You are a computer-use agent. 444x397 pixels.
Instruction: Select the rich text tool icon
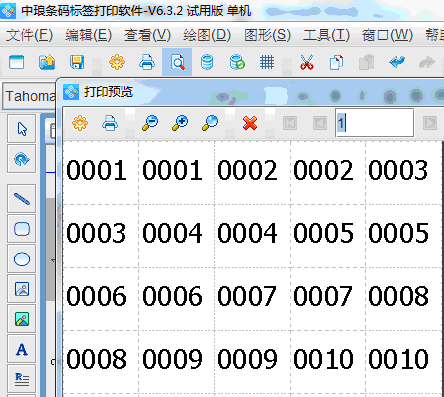pyautogui.click(x=22, y=379)
